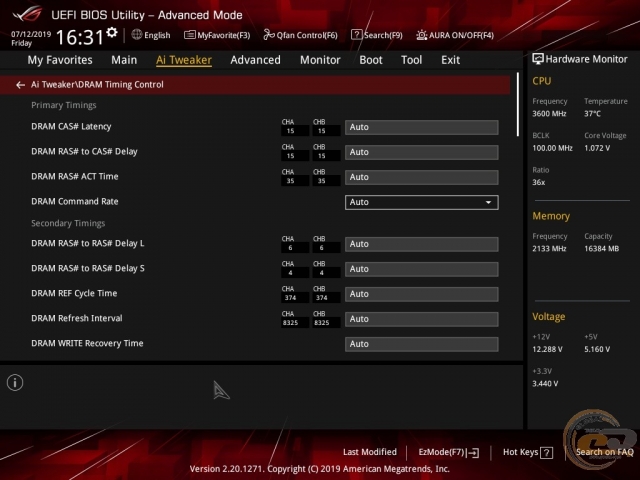Click the settings gear next to the clock

(112, 32)
